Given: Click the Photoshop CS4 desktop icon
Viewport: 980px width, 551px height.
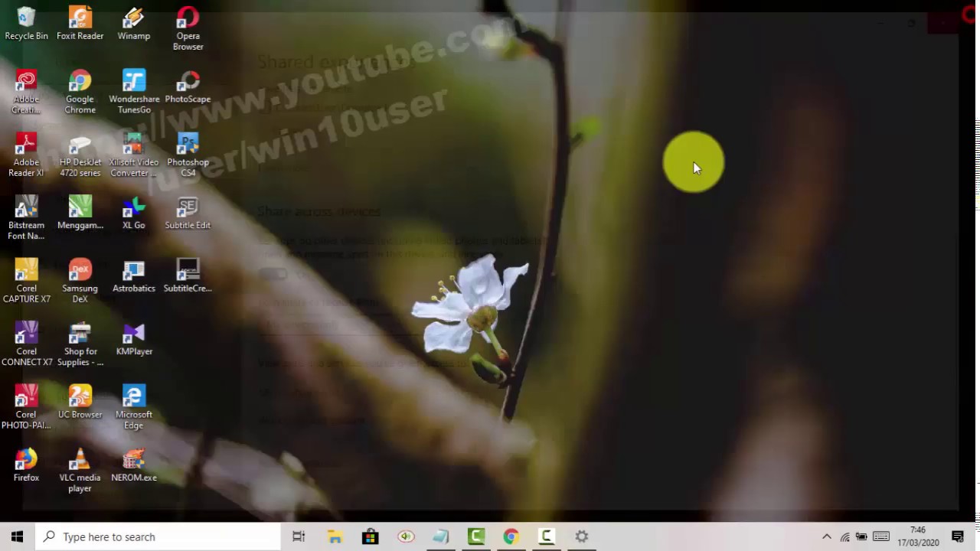Looking at the screenshot, I should [188, 155].
